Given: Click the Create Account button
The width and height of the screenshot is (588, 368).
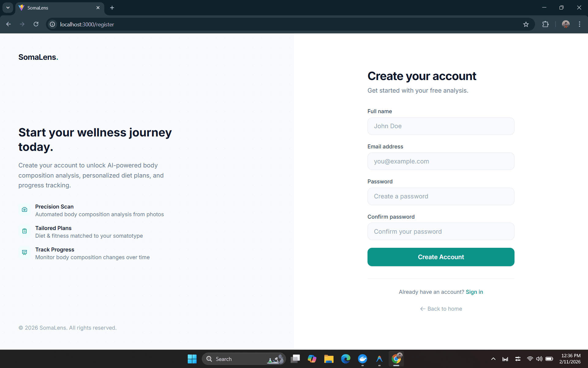Looking at the screenshot, I should click(441, 257).
